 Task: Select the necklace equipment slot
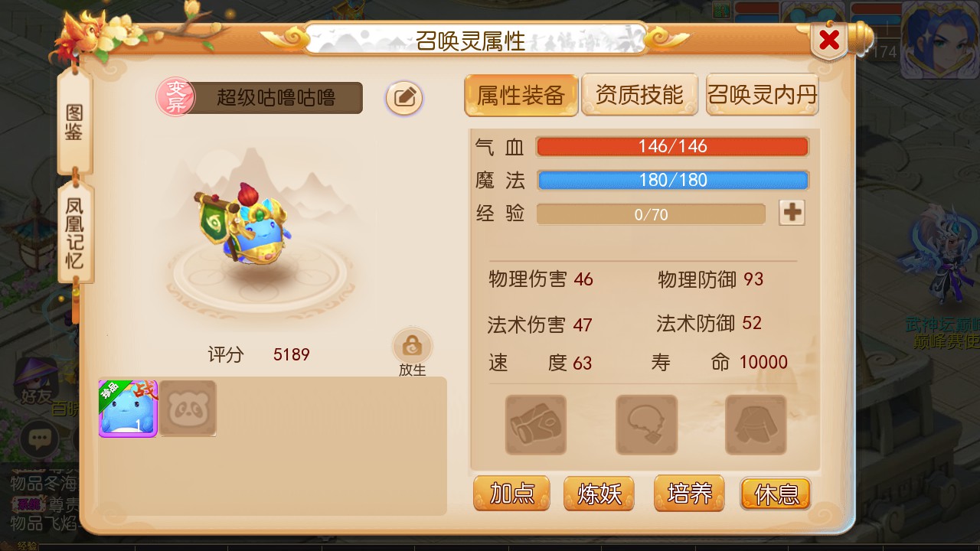point(647,425)
